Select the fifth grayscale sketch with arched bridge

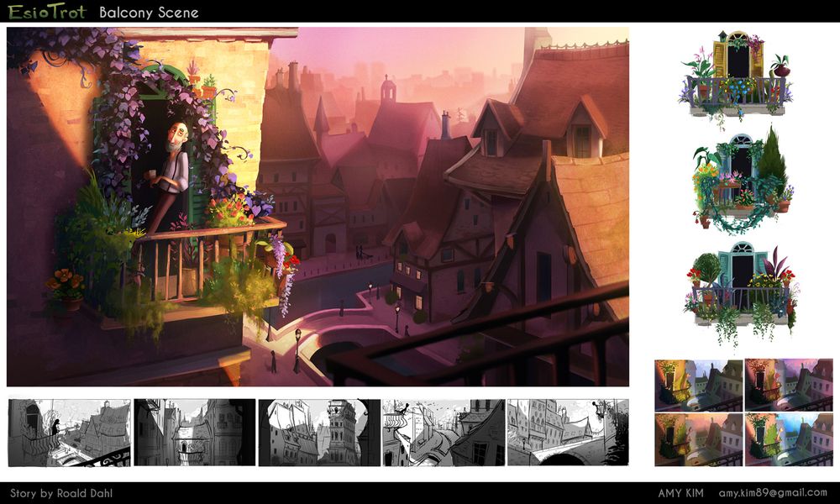pyautogui.click(x=568, y=433)
